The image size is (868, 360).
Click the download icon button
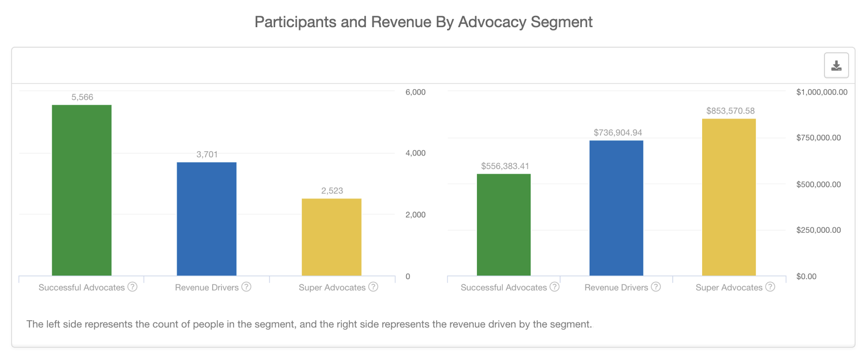[x=836, y=66]
